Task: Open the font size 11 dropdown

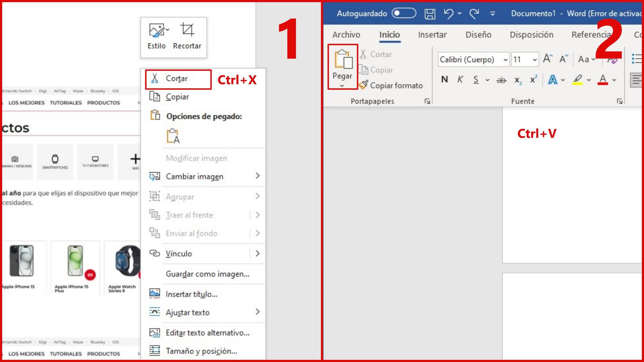Action: pos(535,60)
